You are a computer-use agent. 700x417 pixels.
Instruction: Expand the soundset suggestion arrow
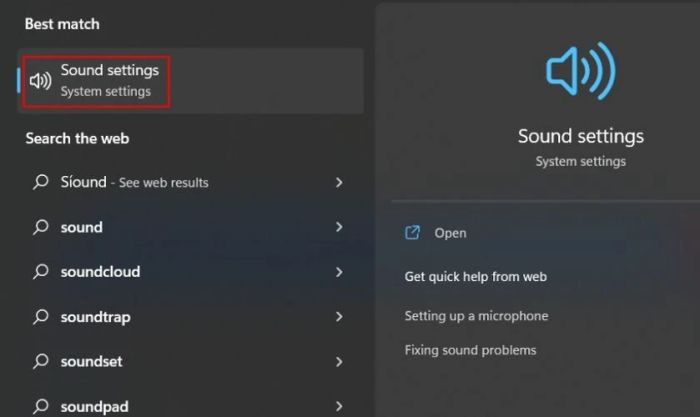339,362
